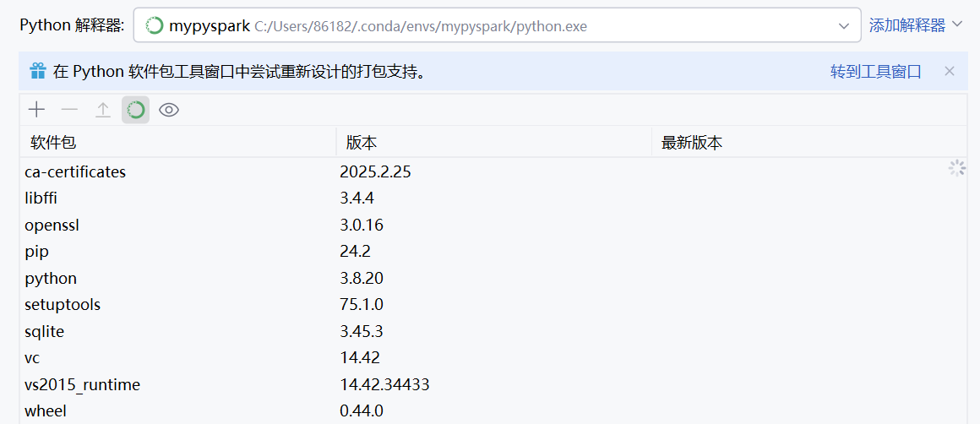Click the loading spinner in the table
The width and height of the screenshot is (980, 424).
click(x=957, y=168)
